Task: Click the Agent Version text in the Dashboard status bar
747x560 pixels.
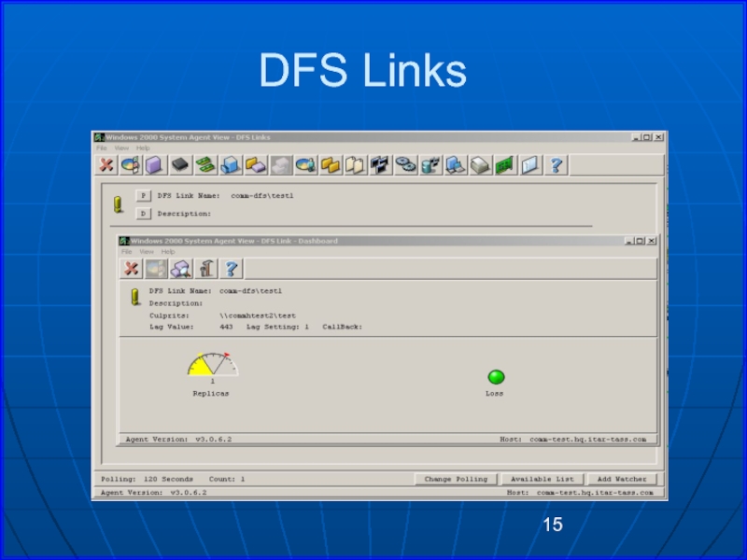Action: tap(178, 439)
